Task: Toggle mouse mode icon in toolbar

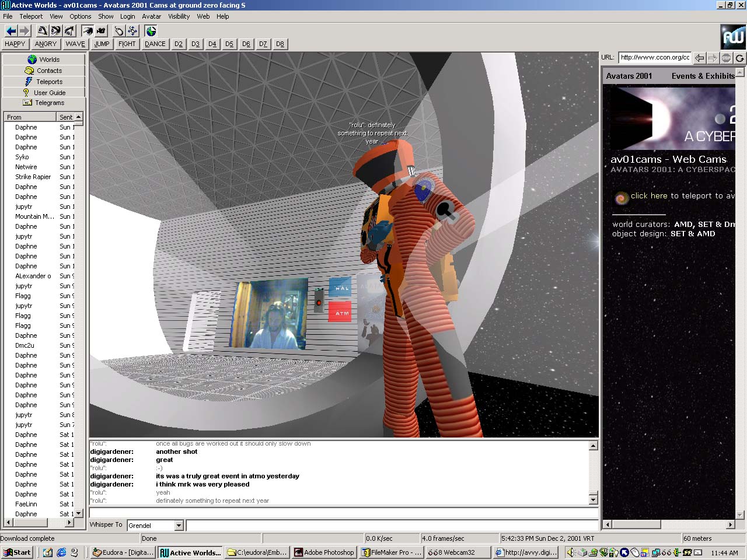Action: coord(118,31)
